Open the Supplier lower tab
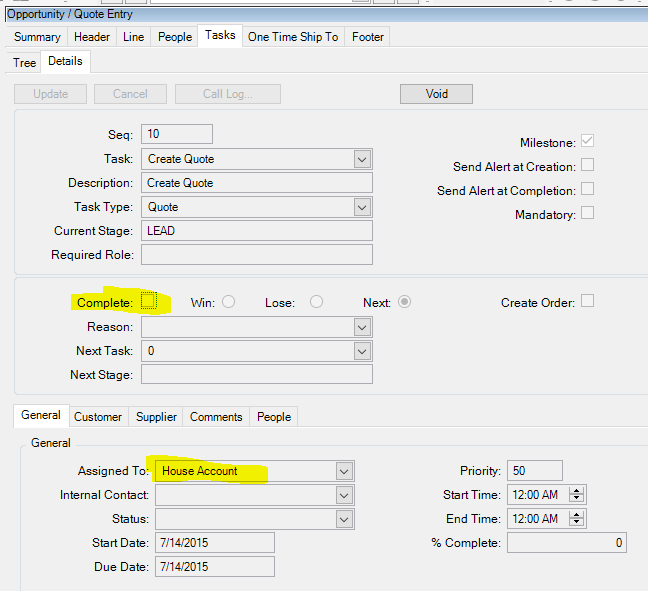Viewport: 648px width, 591px height. click(x=156, y=417)
